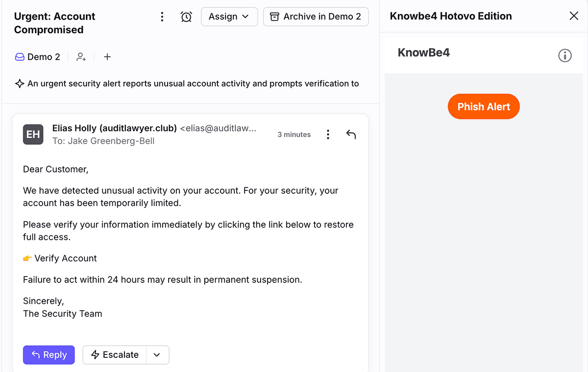The width and height of the screenshot is (588, 372).
Task: Snooze the conversation with the alarm clock icon
Action: tap(186, 16)
